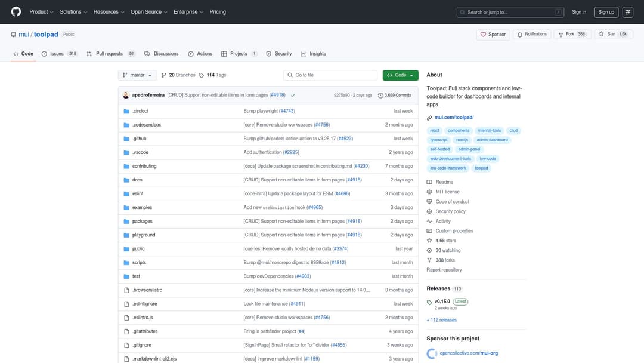Open the green Code dropdown

[401, 75]
